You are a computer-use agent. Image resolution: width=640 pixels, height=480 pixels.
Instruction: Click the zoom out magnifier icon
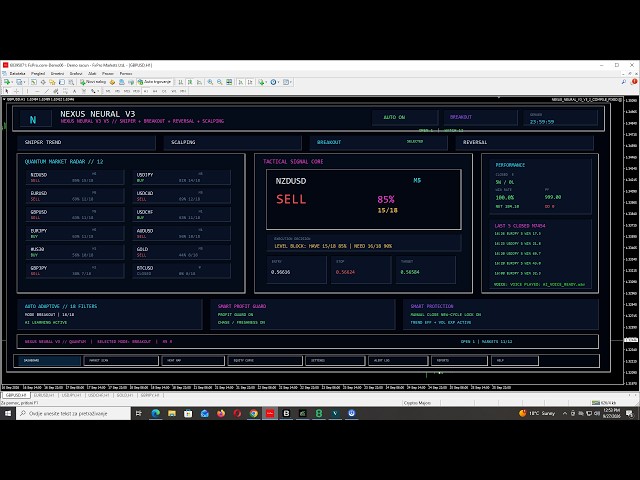click(220, 82)
